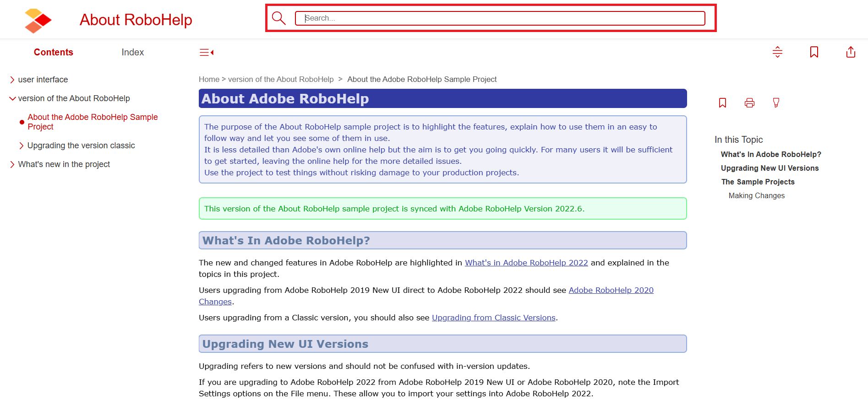The height and width of the screenshot is (405, 868).
Task: Switch to the Index tab
Action: click(x=133, y=52)
